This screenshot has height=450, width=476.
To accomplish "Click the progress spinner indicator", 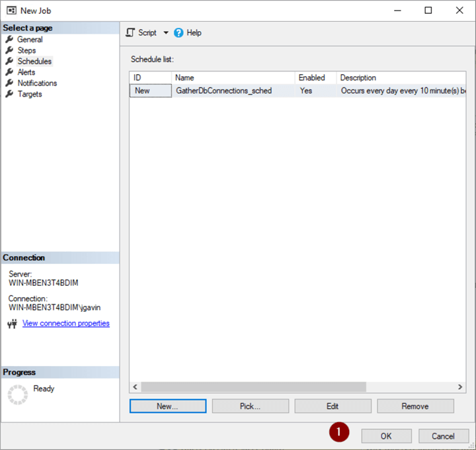I will [18, 394].
